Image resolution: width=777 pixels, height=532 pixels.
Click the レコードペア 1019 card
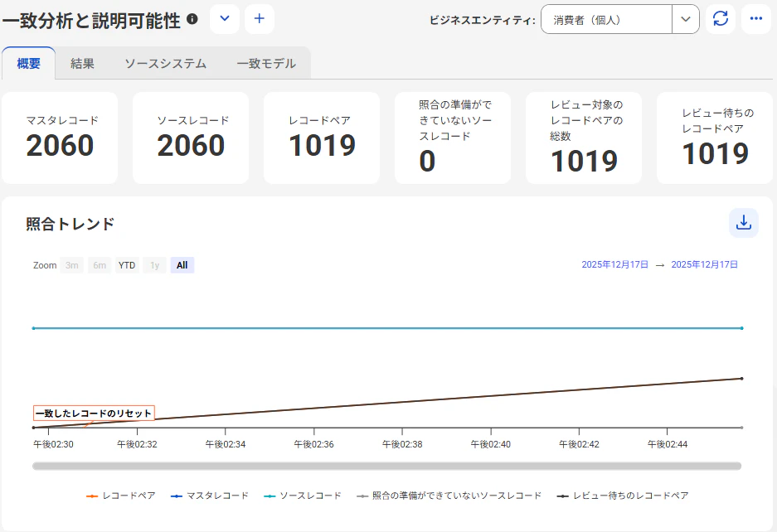[x=322, y=138]
